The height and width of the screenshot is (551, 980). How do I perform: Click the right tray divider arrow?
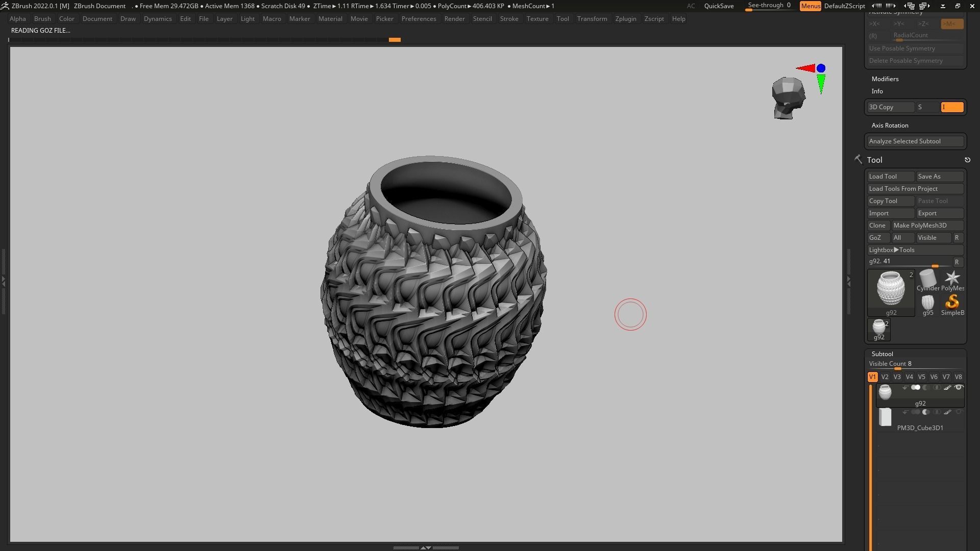pos(848,281)
